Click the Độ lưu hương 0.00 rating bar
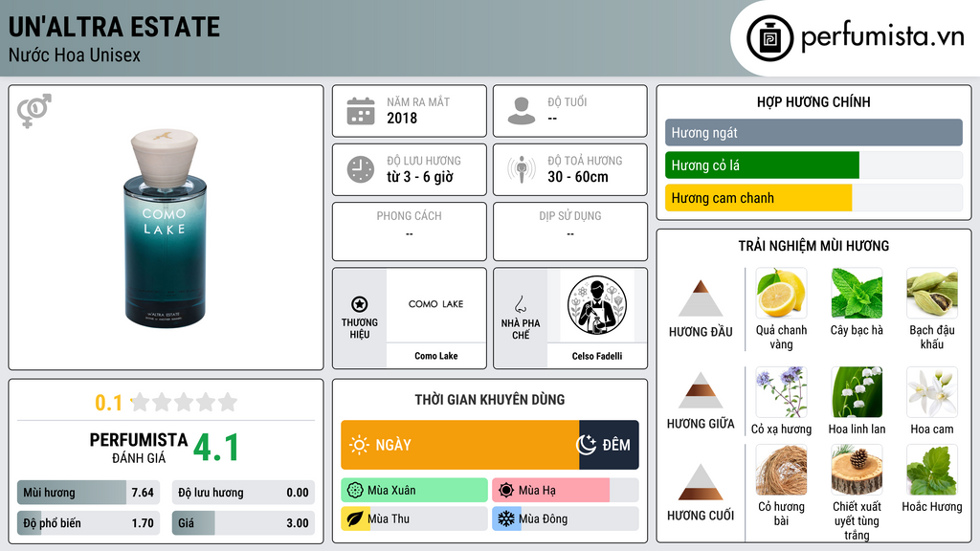The width and height of the screenshot is (980, 551). (243, 493)
